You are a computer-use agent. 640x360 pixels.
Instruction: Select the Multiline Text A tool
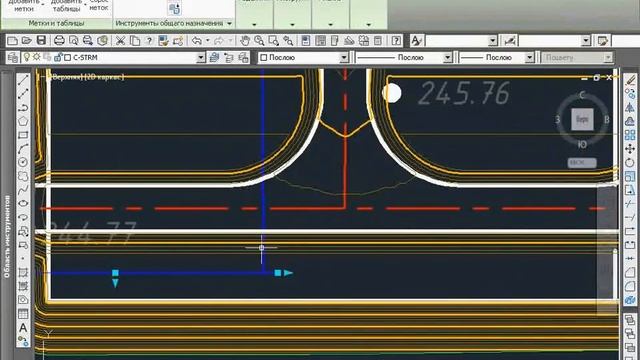click(23, 327)
